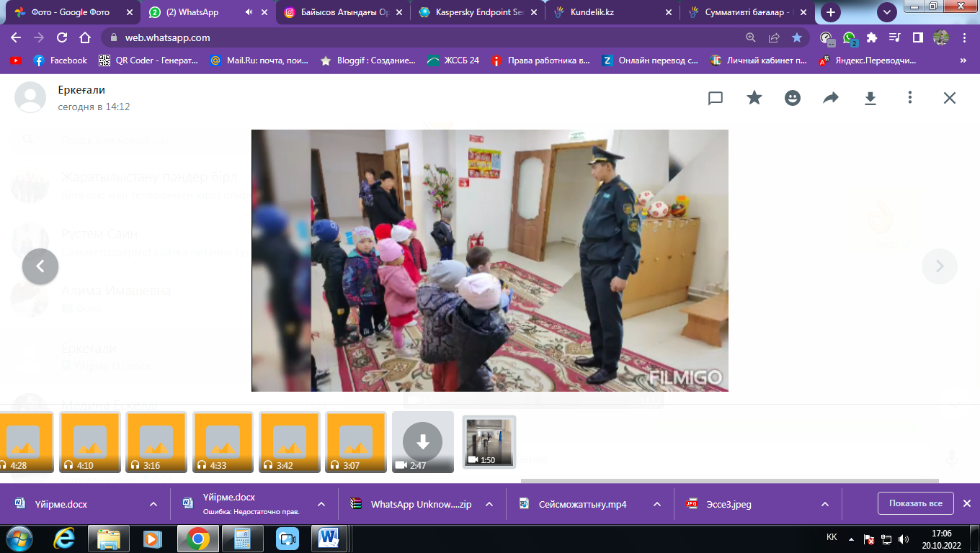The height and width of the screenshot is (553, 980).
Task: Reload the current page
Action: click(x=62, y=37)
